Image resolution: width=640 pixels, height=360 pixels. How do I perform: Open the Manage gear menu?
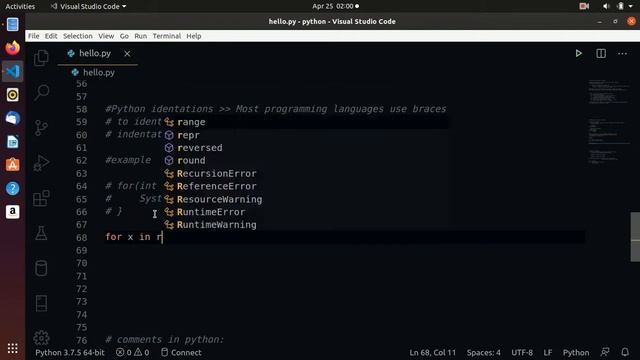(x=41, y=338)
